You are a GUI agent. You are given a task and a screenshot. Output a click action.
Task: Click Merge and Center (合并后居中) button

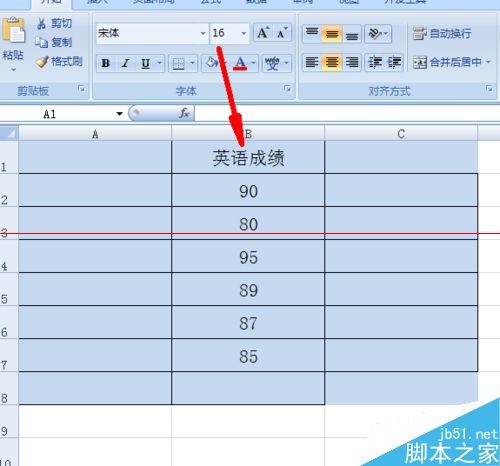(x=447, y=62)
